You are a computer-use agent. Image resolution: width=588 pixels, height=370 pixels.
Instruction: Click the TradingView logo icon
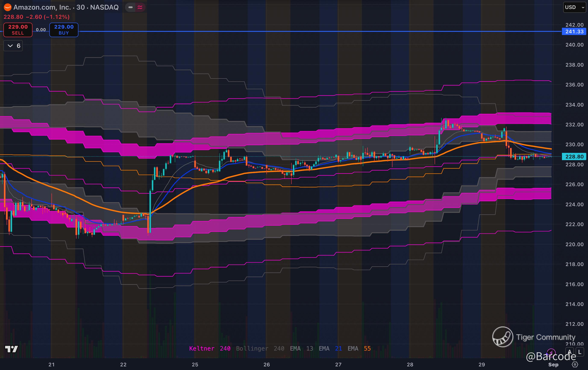click(x=12, y=349)
